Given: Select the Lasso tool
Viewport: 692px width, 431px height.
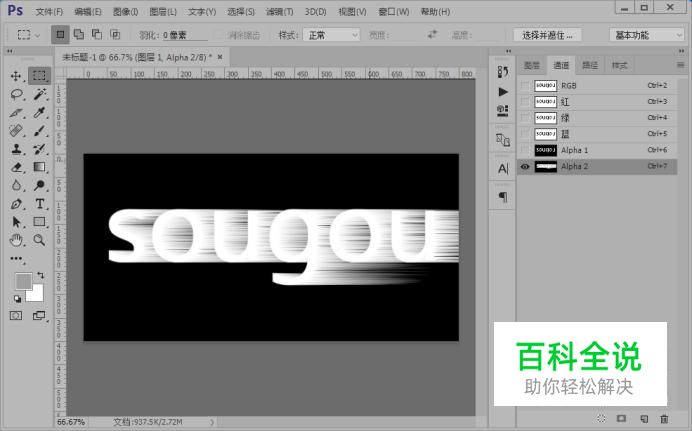Looking at the screenshot, I should (16, 94).
